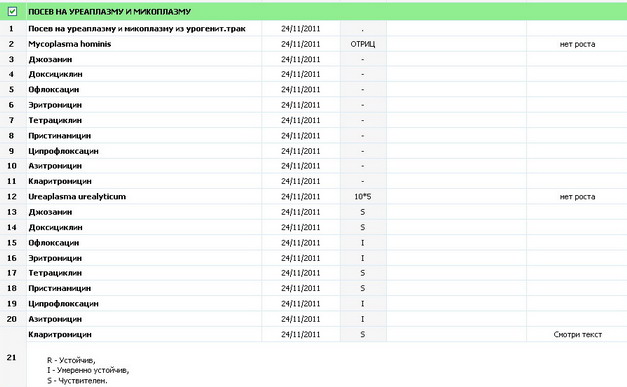The height and width of the screenshot is (387, 627).
Task: Select the 'S' result for Джозамин, row 13
Action: pos(363,212)
